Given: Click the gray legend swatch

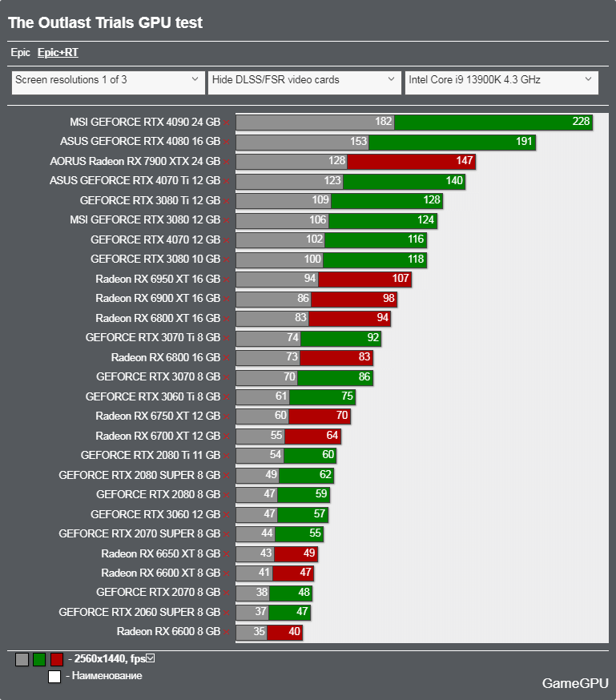Looking at the screenshot, I should click(22, 659).
